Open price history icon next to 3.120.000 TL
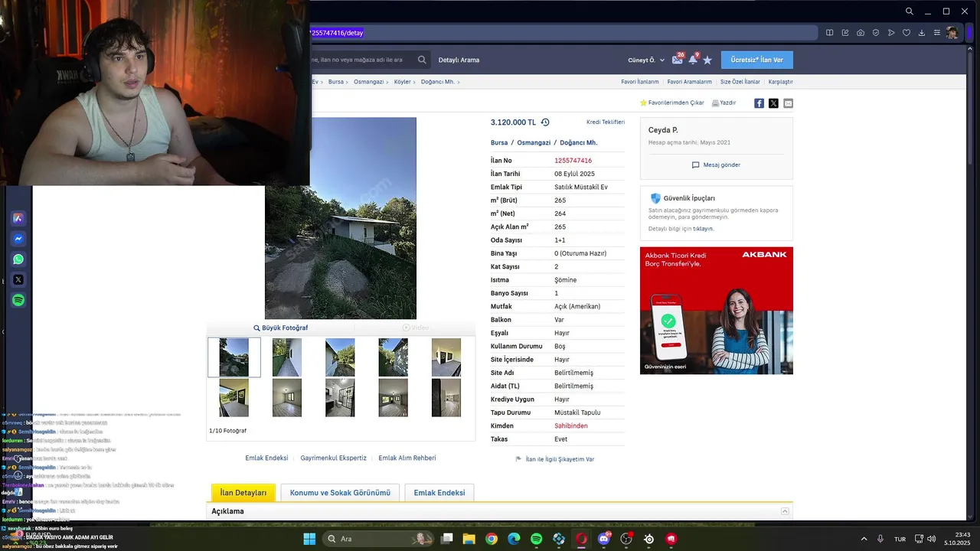 pyautogui.click(x=545, y=122)
